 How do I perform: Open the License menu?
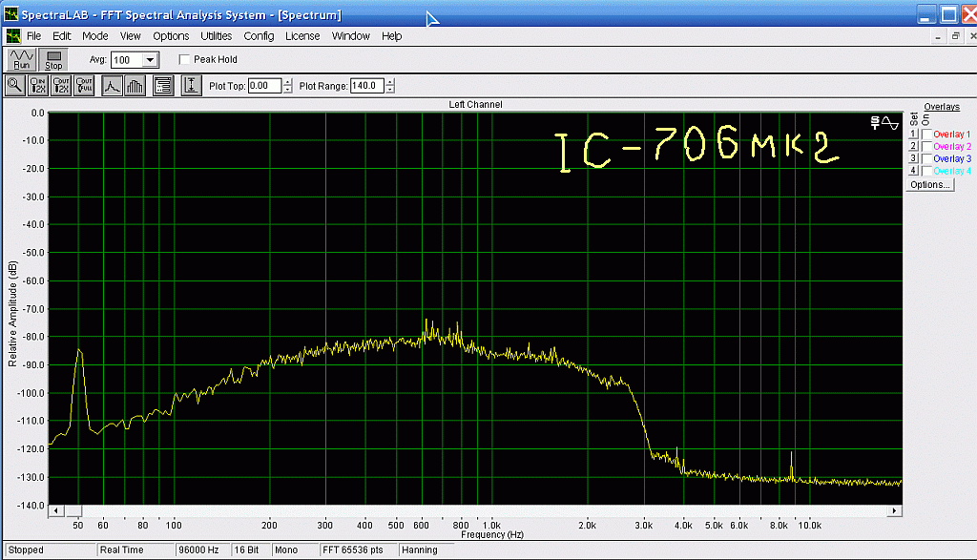point(302,36)
